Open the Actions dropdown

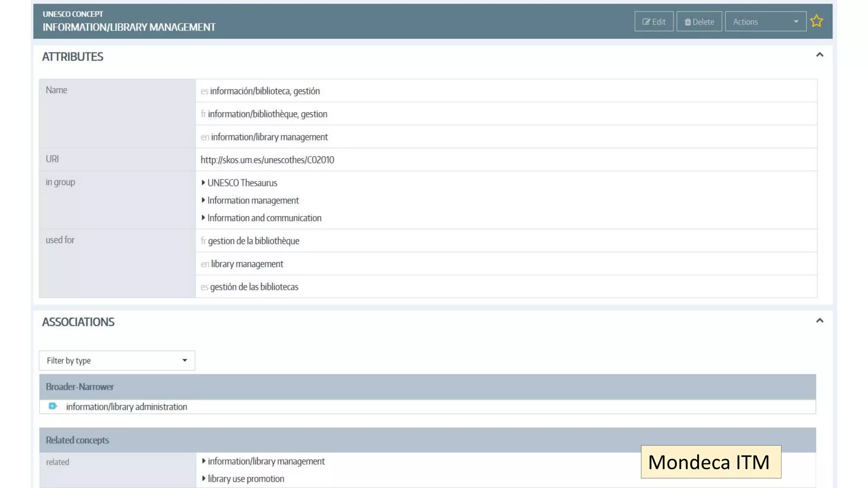tap(765, 22)
